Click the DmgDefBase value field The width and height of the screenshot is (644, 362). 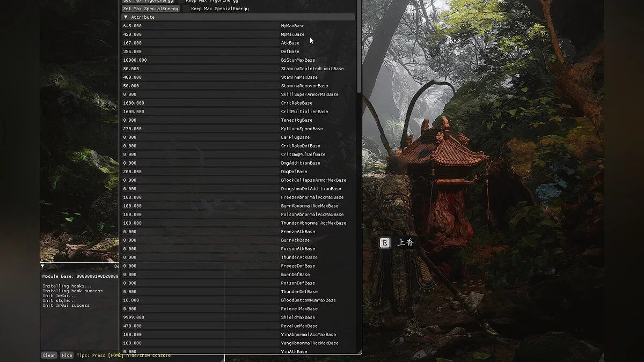click(200, 172)
